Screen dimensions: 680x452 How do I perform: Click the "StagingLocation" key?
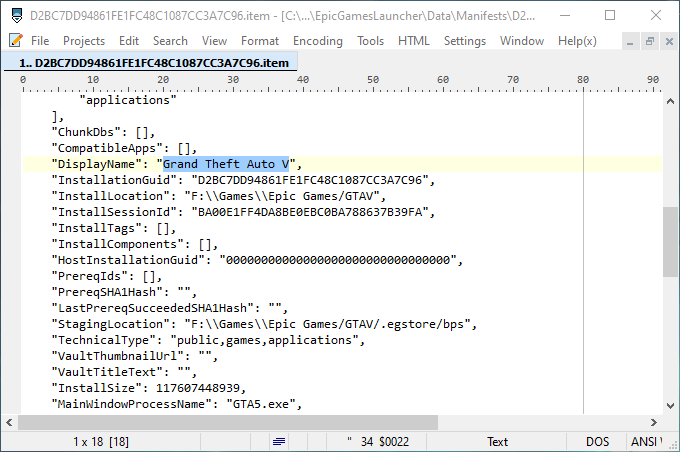[111, 324]
